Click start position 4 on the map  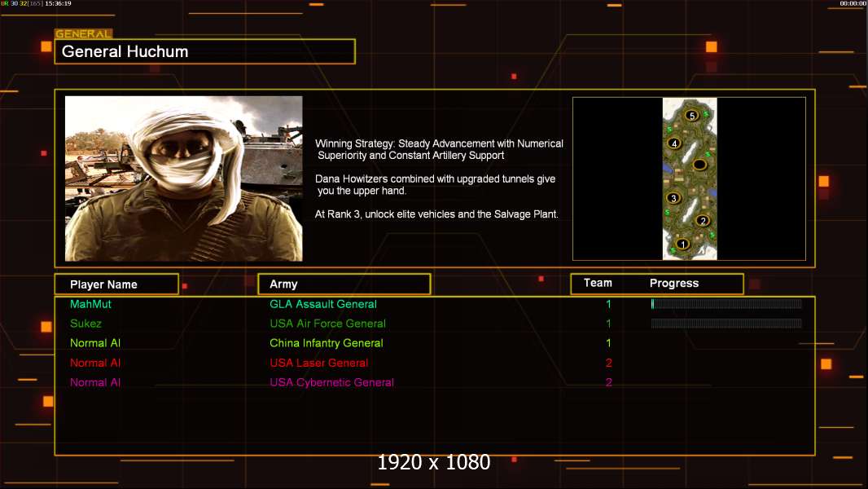[x=673, y=143]
